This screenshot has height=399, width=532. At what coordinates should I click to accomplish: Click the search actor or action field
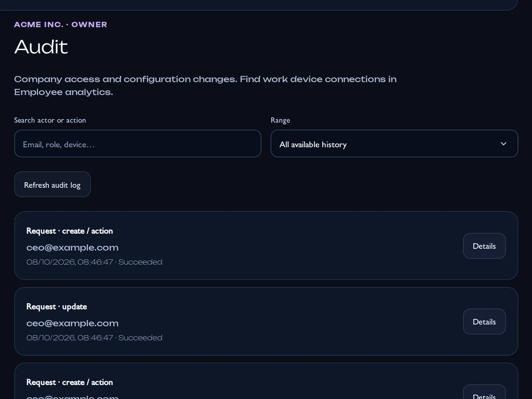[137, 143]
